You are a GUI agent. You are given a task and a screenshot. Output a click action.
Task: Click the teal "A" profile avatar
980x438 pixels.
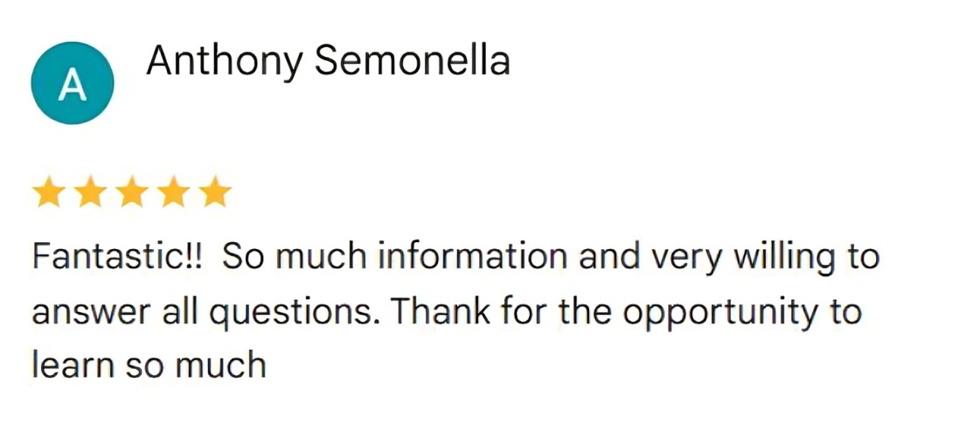[72, 83]
